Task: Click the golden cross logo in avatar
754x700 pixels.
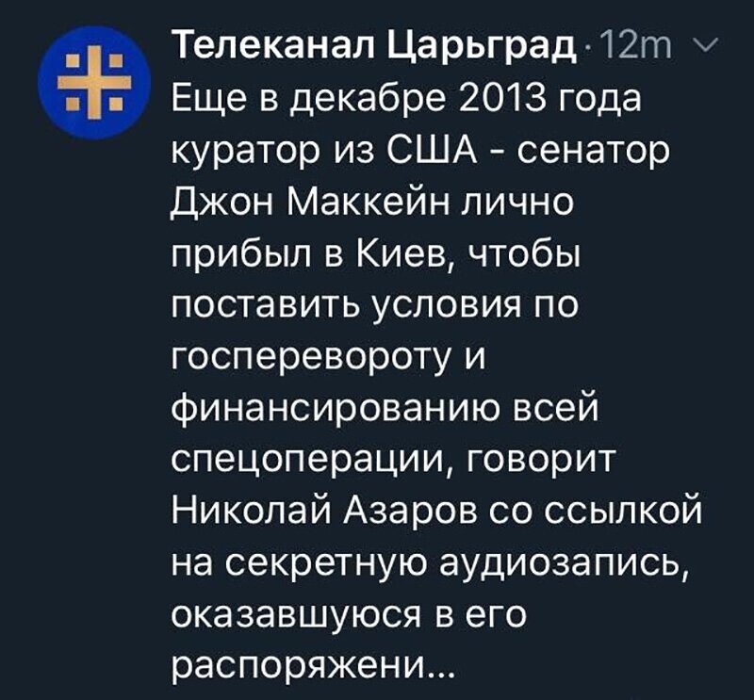Action: [x=94, y=83]
